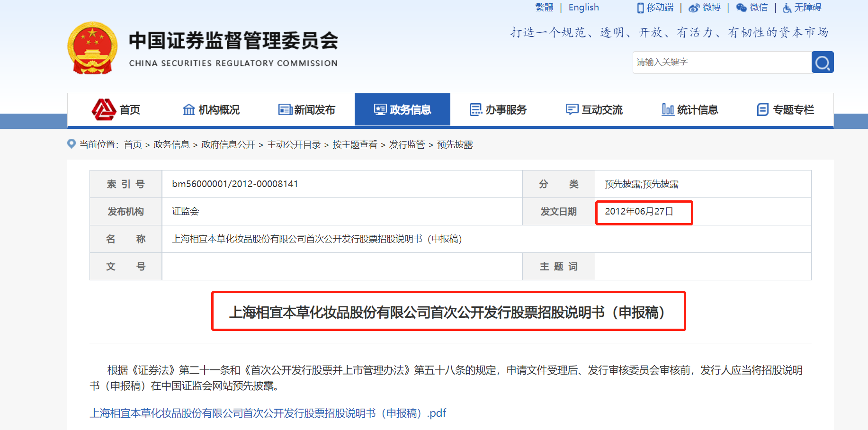Open the 首页 navigation tab
The height and width of the screenshot is (430, 868).
[x=116, y=109]
